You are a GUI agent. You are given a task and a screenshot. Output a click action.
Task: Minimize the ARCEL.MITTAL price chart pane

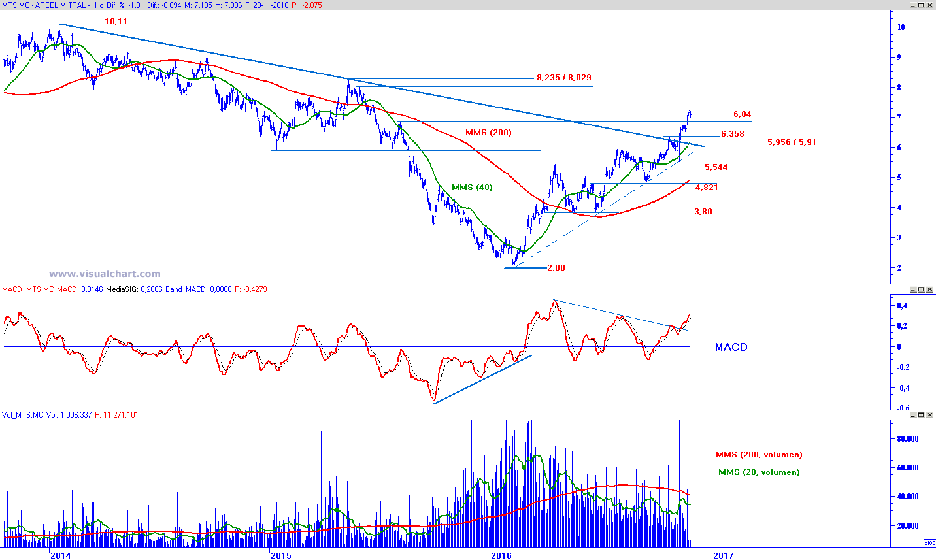tap(912, 5)
